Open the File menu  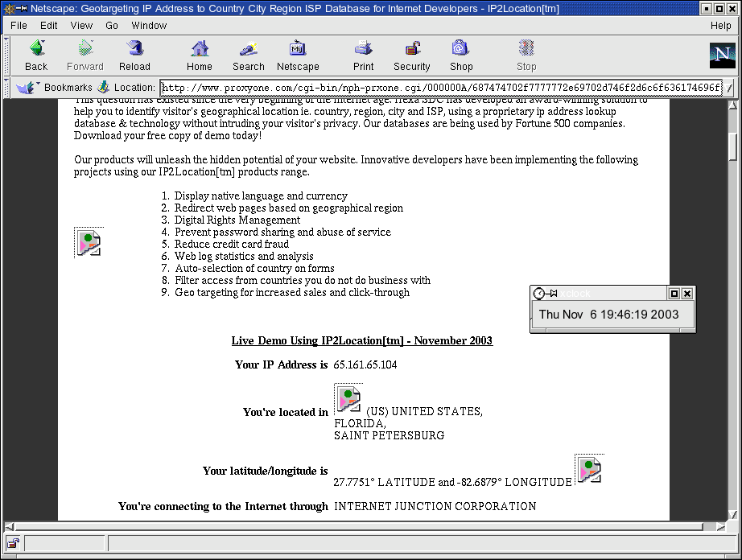click(19, 26)
